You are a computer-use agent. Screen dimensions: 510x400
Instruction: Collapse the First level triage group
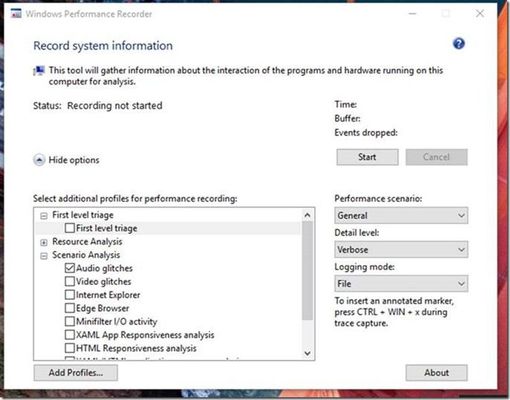[x=44, y=216]
